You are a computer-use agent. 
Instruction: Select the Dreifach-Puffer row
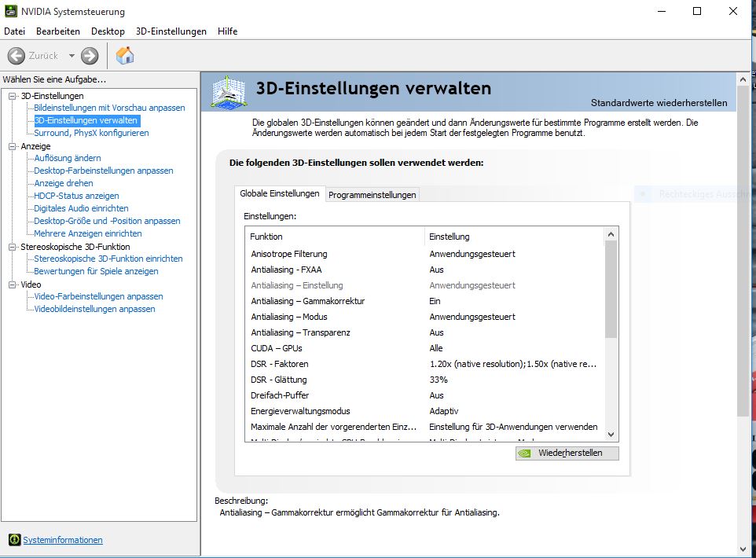pyautogui.click(x=424, y=395)
